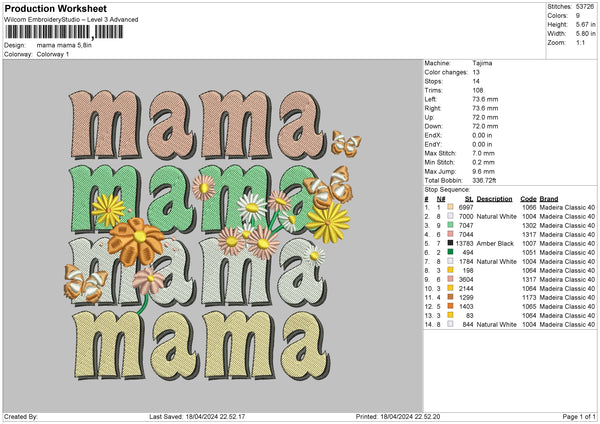Click thread code 1302 in stop 3

(x=529, y=225)
